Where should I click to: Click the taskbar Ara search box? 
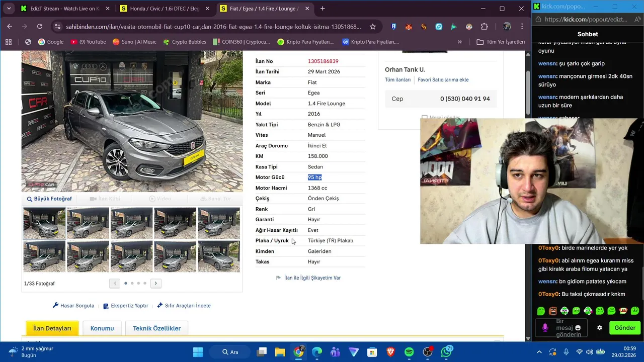click(x=231, y=352)
